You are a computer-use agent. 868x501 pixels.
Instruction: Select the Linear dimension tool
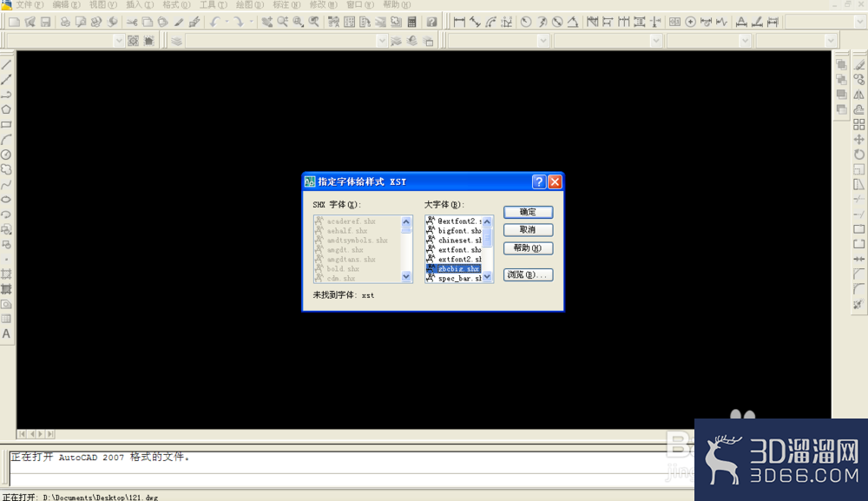pyautogui.click(x=459, y=23)
